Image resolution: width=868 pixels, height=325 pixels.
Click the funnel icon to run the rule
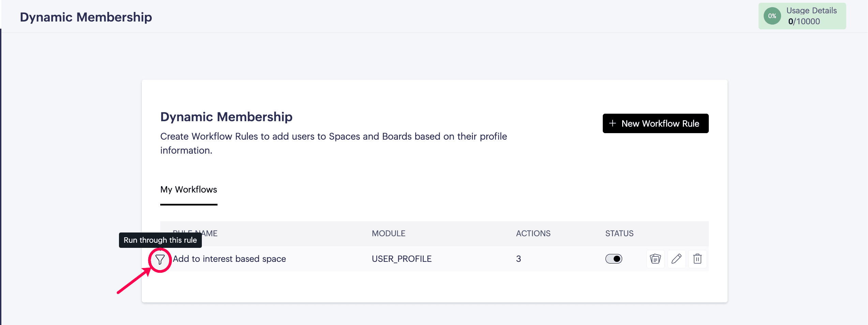pyautogui.click(x=160, y=260)
